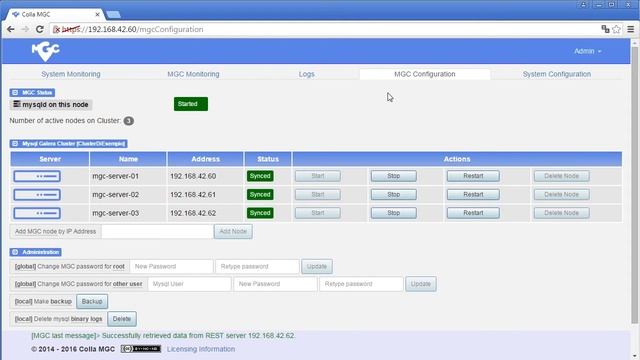Click server icon for mgc-server-03
This screenshot has height=360, width=640.
pyautogui.click(x=37, y=213)
